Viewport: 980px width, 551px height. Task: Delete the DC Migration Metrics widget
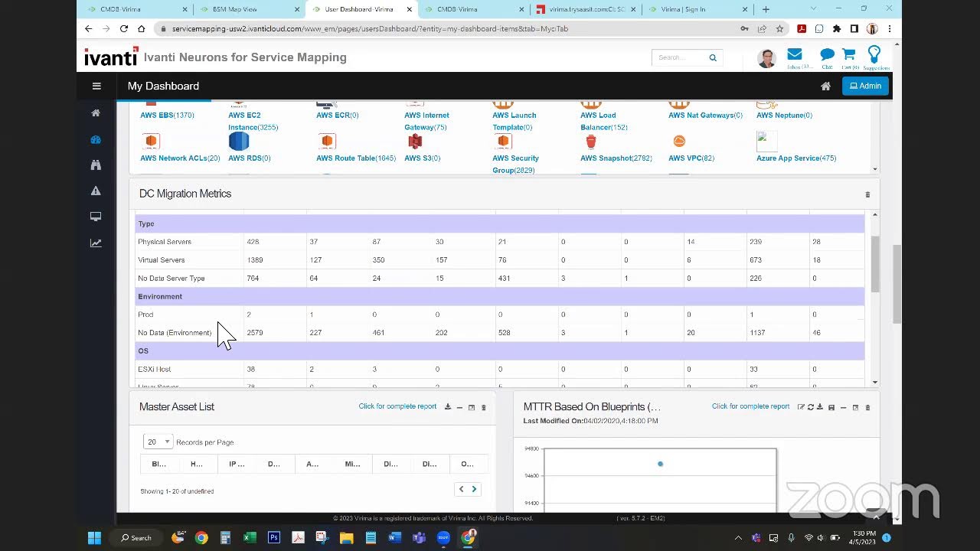(x=867, y=194)
